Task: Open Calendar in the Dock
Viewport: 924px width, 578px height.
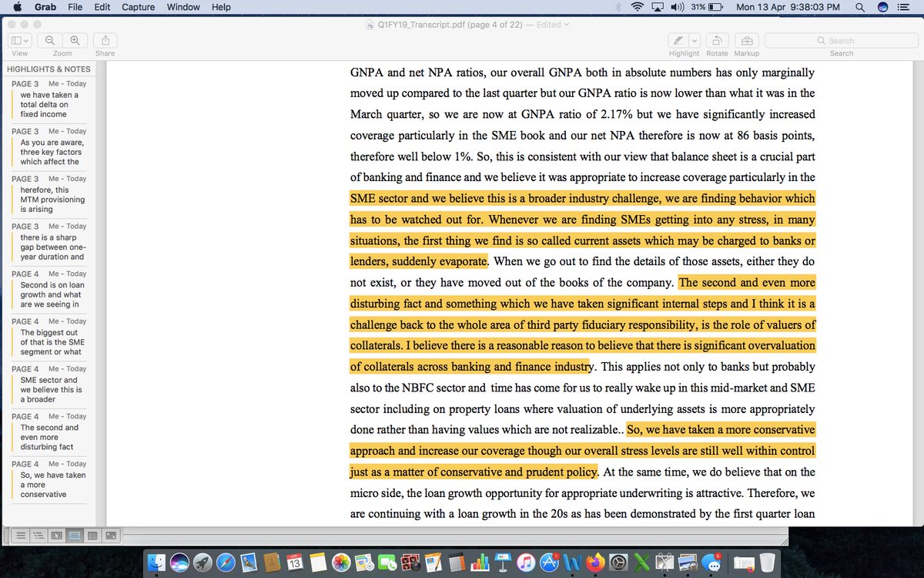Action: point(294,562)
